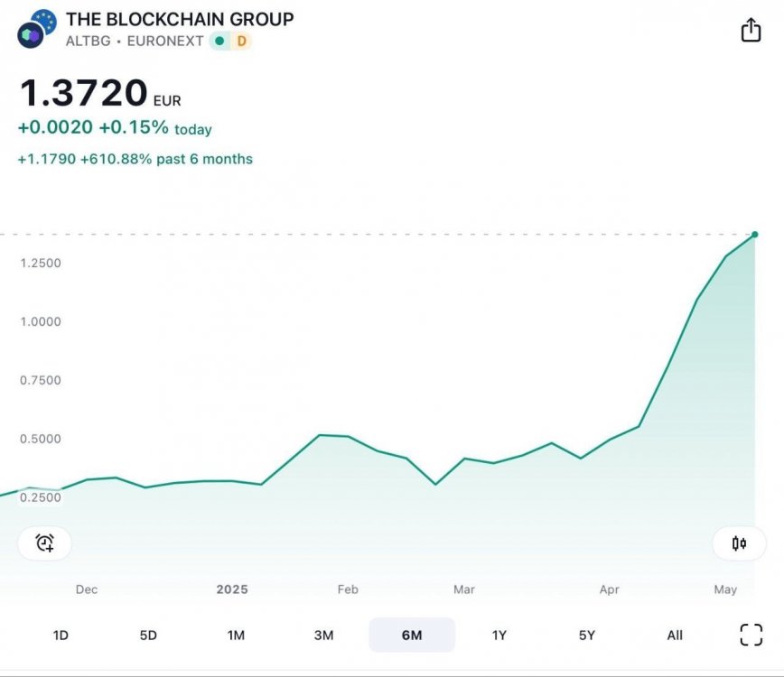Show the 1Y chart range

point(499,635)
